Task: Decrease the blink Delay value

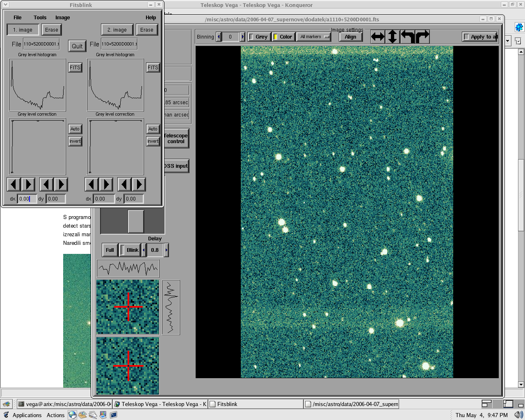Action: tap(144, 250)
